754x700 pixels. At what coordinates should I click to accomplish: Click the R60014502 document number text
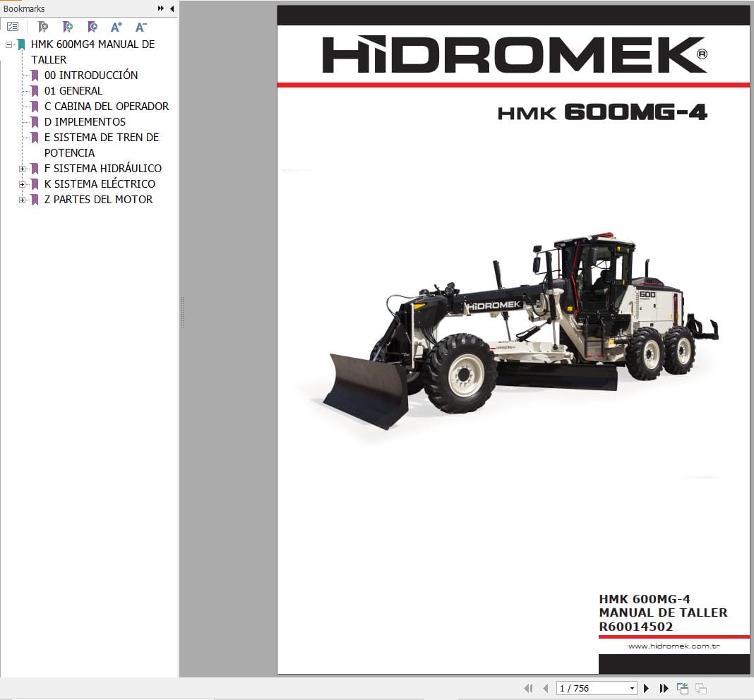[635, 627]
